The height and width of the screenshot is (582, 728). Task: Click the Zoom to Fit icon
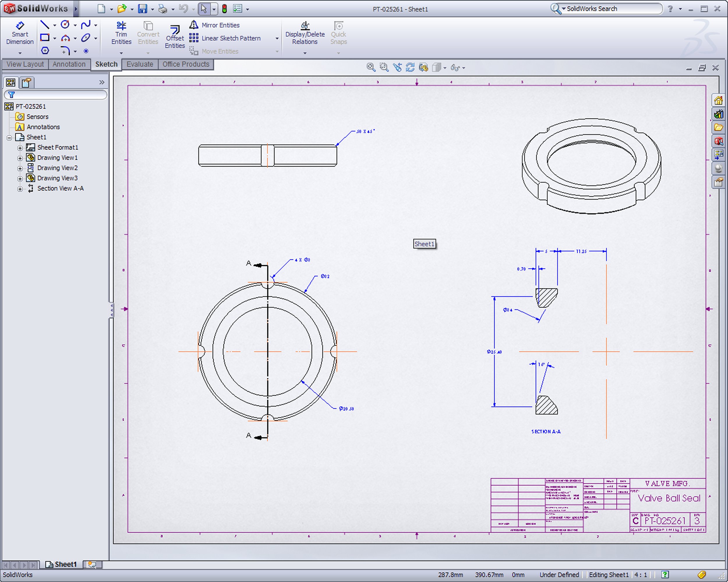pos(371,68)
